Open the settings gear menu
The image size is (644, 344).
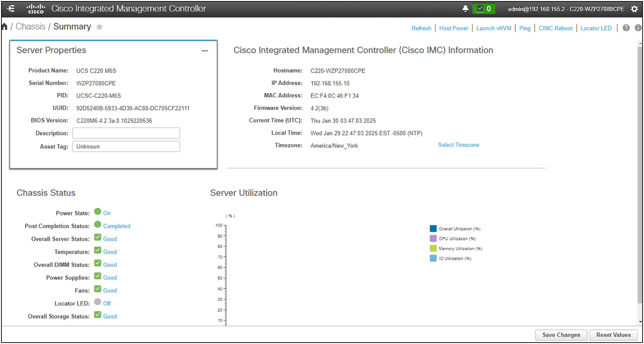pos(634,9)
